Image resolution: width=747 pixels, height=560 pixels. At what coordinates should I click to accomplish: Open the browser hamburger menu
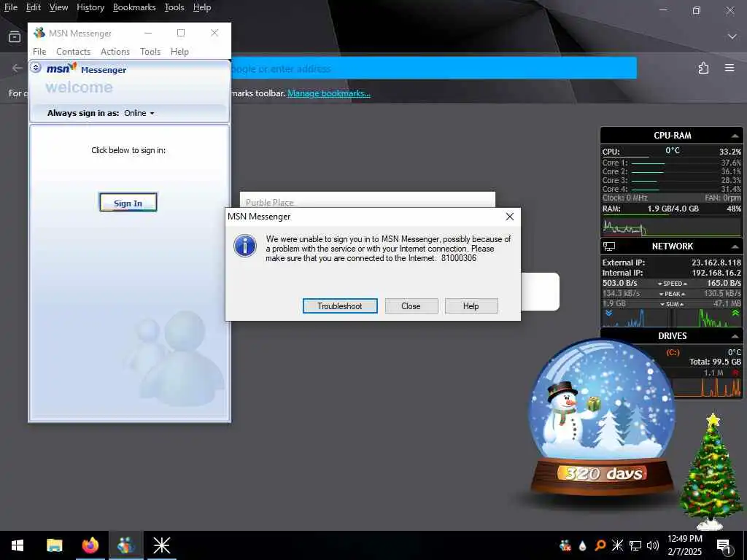729,68
